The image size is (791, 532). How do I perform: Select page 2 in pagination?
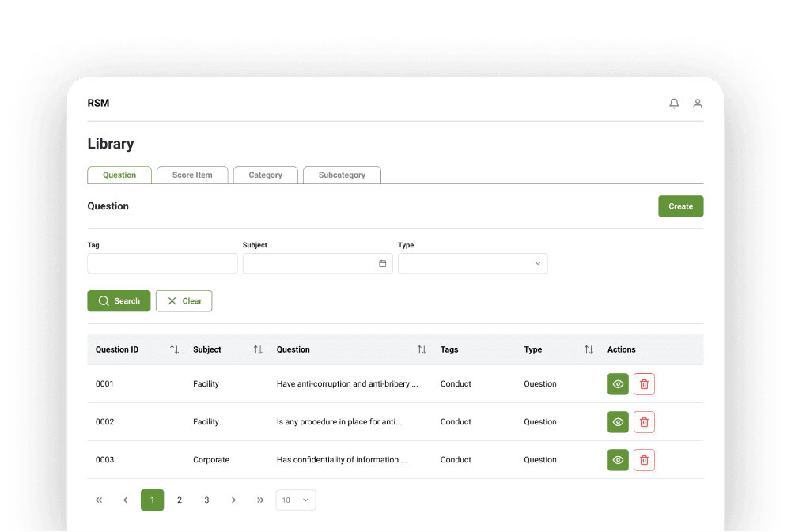(x=179, y=500)
